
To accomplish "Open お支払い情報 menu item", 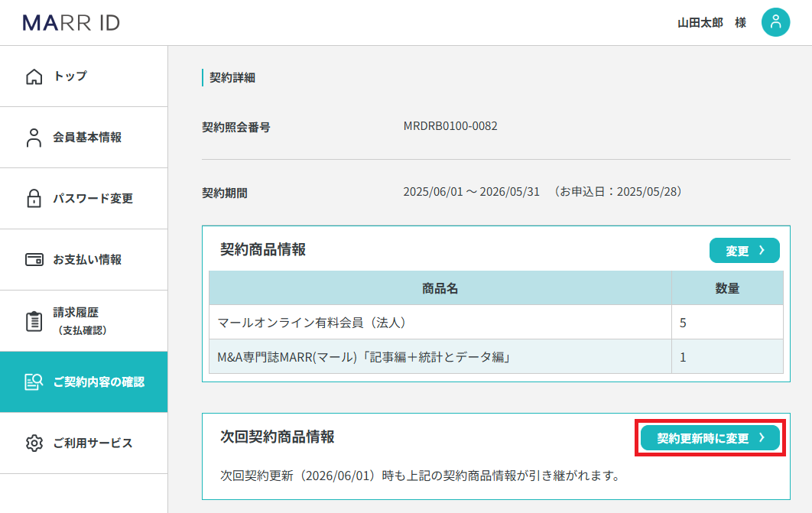I will pyautogui.click(x=84, y=260).
